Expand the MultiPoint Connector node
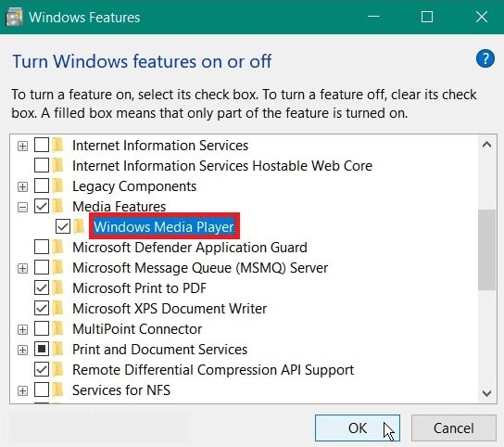504x447 pixels. point(22,329)
